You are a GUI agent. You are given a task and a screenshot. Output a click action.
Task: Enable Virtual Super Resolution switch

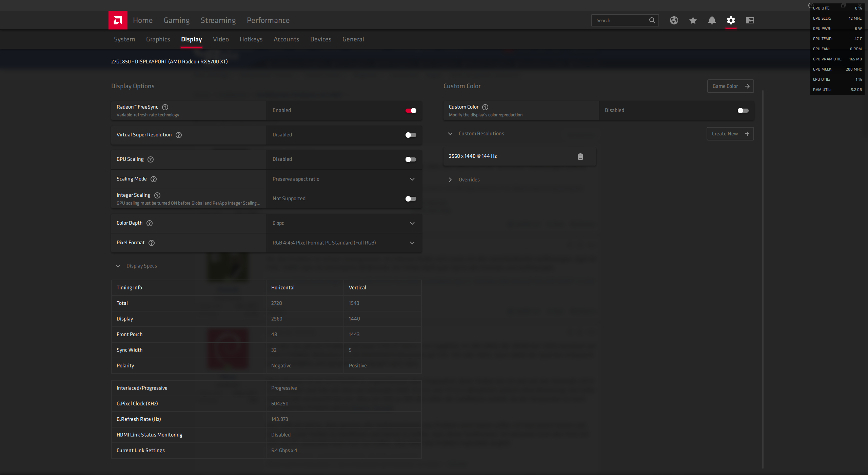[x=411, y=135]
